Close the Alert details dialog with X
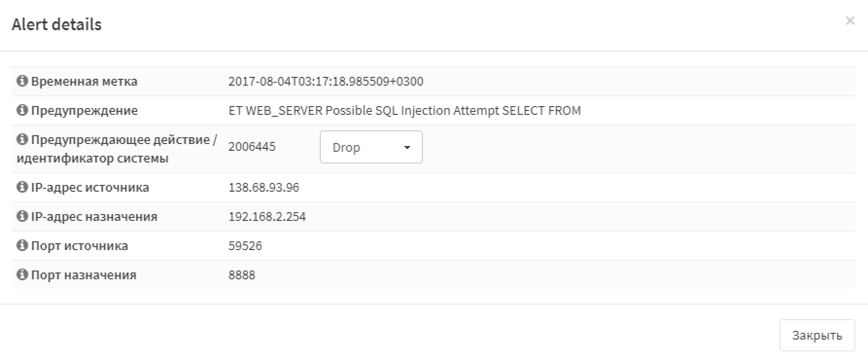The height and width of the screenshot is (362, 868). click(x=850, y=21)
